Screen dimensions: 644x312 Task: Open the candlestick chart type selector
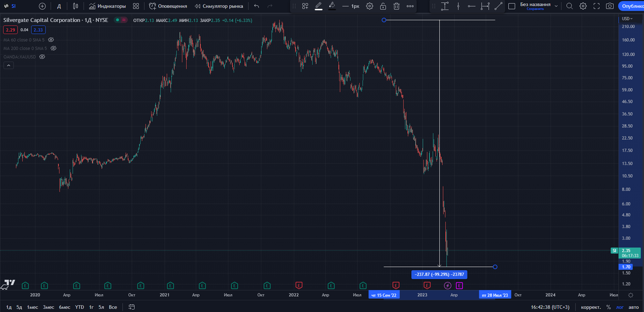76,6
